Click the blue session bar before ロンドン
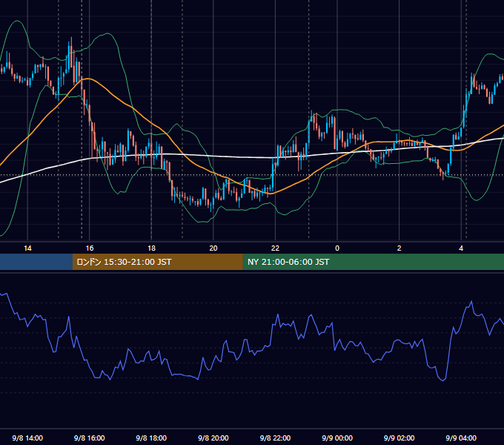Viewport: 504px width, 445px height. (36, 262)
